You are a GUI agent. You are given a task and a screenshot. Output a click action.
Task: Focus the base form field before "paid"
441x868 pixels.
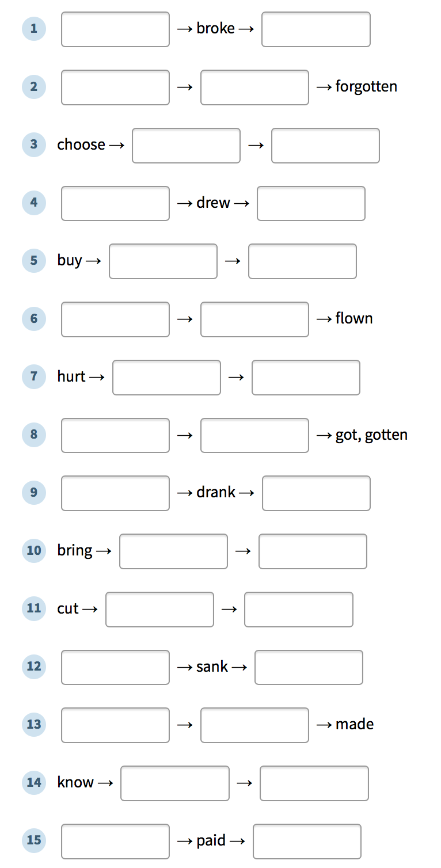pyautogui.click(x=115, y=842)
